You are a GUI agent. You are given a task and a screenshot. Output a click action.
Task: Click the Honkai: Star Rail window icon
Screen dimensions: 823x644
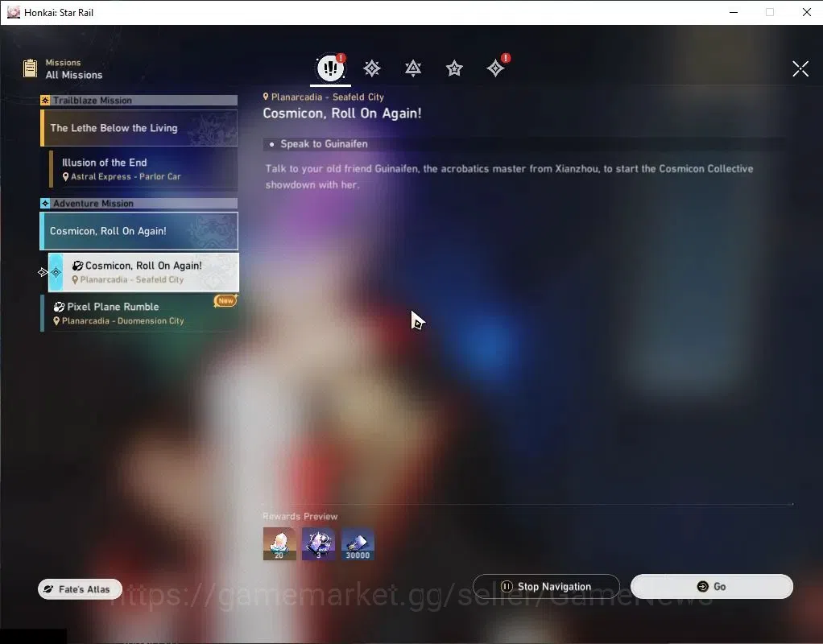pyautogui.click(x=14, y=12)
